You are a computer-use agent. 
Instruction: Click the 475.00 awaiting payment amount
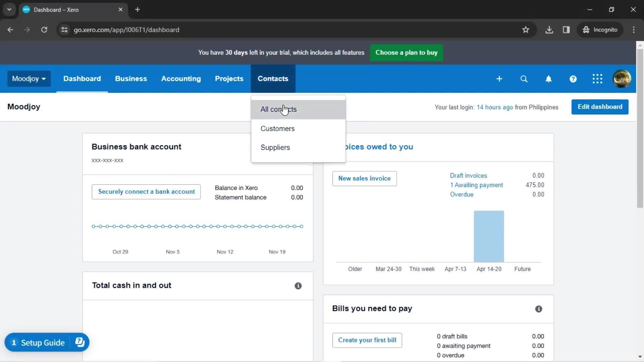(535, 185)
